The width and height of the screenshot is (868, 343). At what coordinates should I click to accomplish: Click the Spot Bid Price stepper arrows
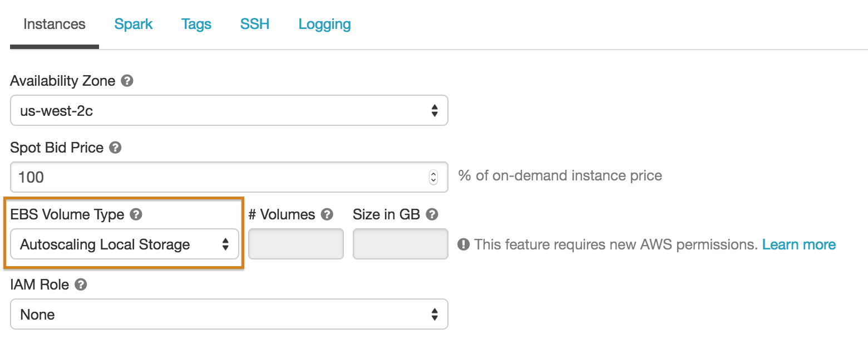[x=433, y=177]
